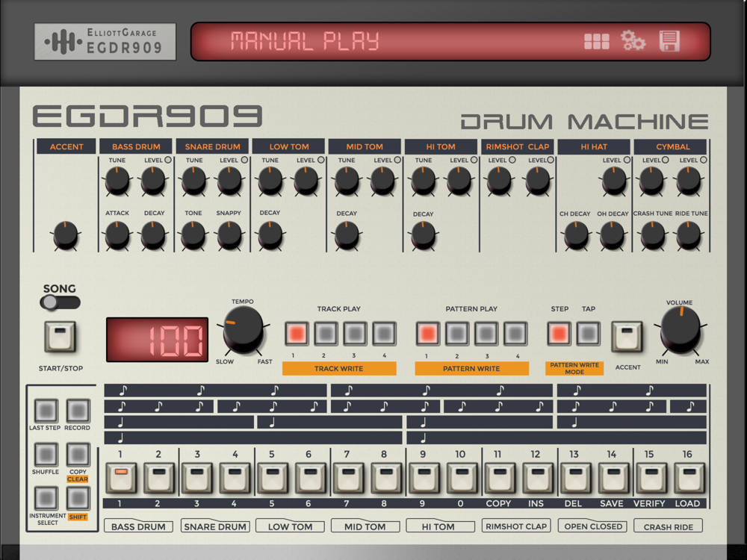747x560 pixels.
Task: Select Pattern Play button 3
Action: coord(486,333)
